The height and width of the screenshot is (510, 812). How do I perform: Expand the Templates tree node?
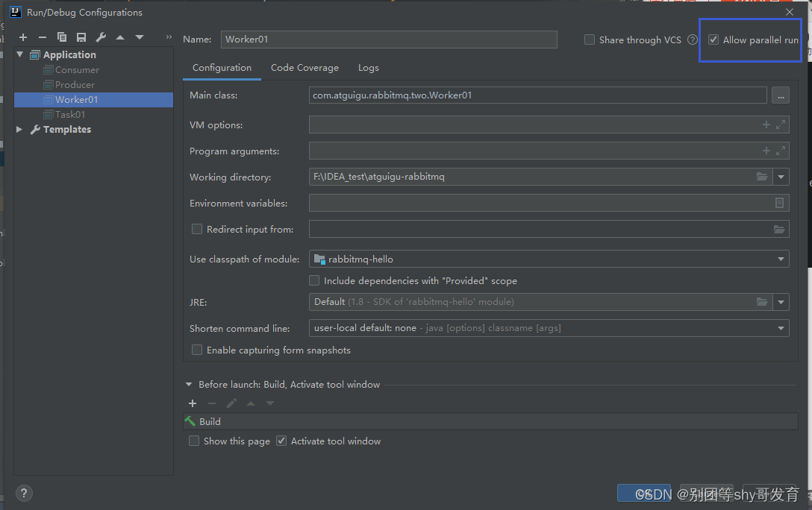click(19, 129)
